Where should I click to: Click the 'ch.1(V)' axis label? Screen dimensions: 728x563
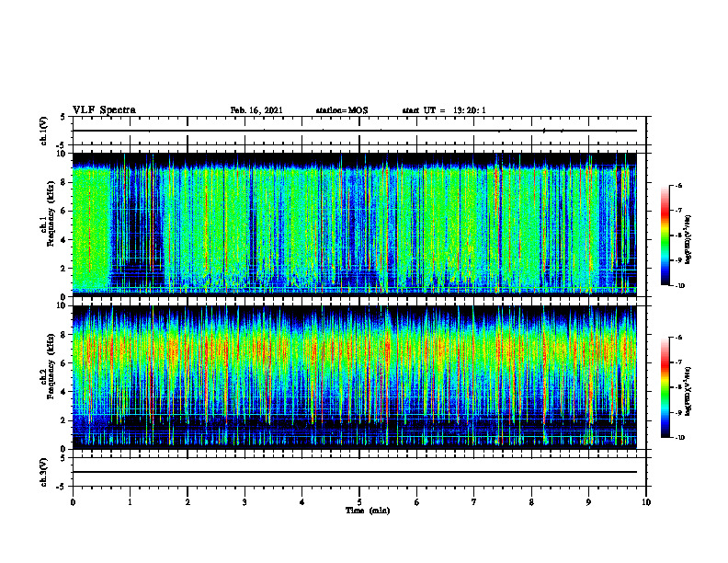[x=44, y=131]
